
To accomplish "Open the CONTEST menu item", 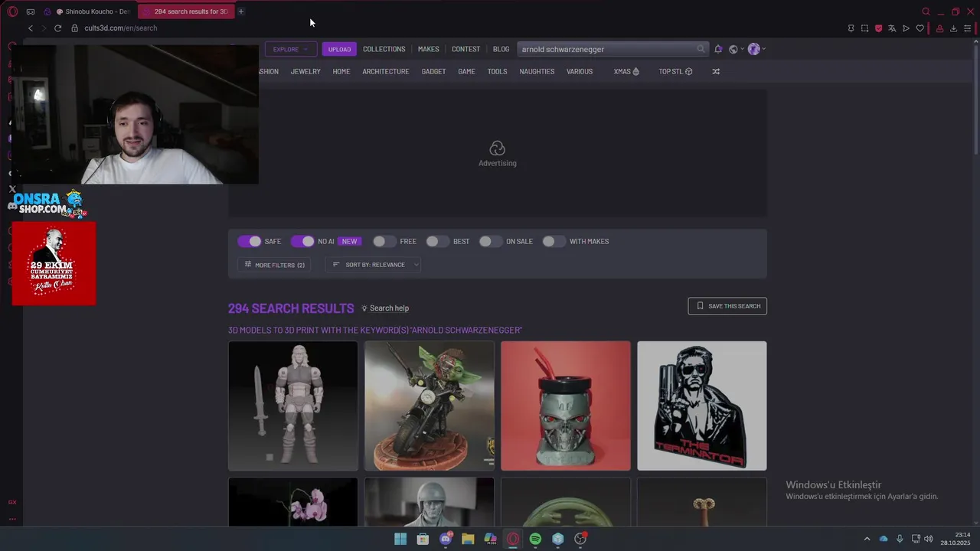I will (465, 49).
